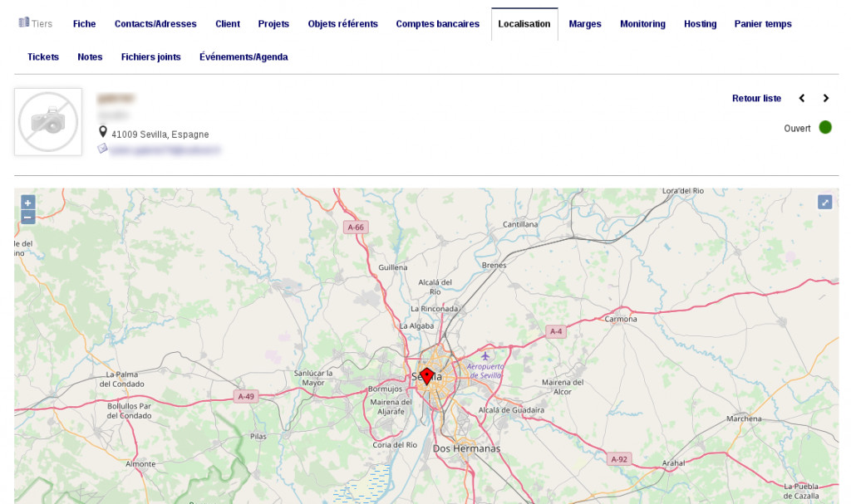Click the Tiers label
This screenshot has height=504, width=851.
[42, 24]
